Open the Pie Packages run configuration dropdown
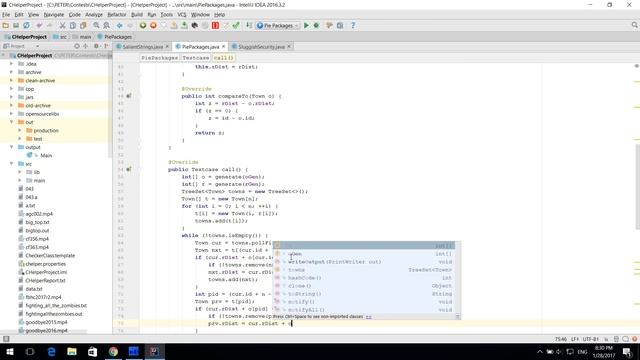Viewport: 640px width, 360px height. 278,25
